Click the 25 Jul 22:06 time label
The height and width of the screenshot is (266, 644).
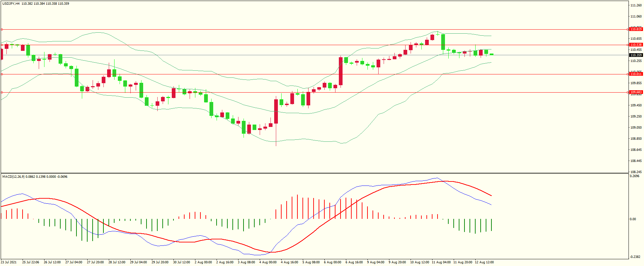click(x=31, y=262)
